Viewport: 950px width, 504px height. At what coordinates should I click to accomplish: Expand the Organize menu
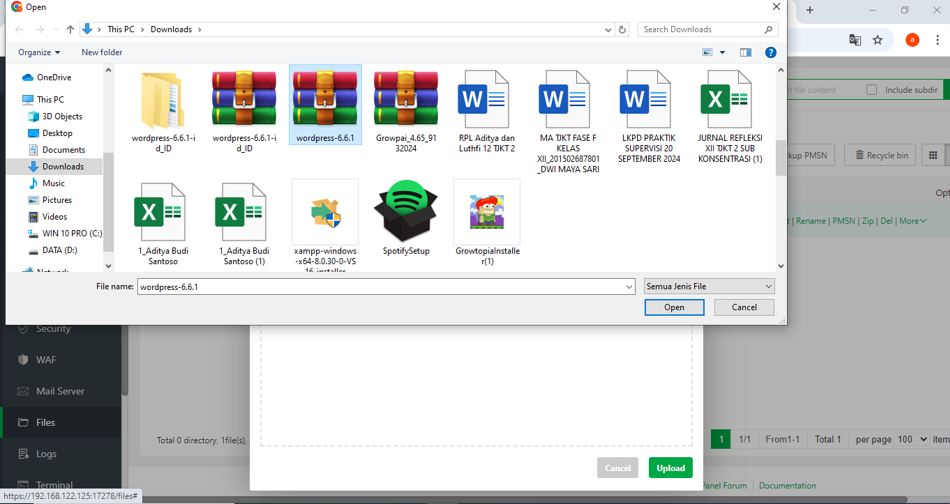pos(39,52)
